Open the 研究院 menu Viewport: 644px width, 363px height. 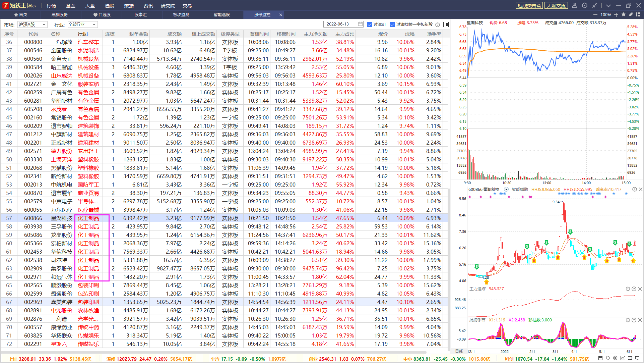168,6
